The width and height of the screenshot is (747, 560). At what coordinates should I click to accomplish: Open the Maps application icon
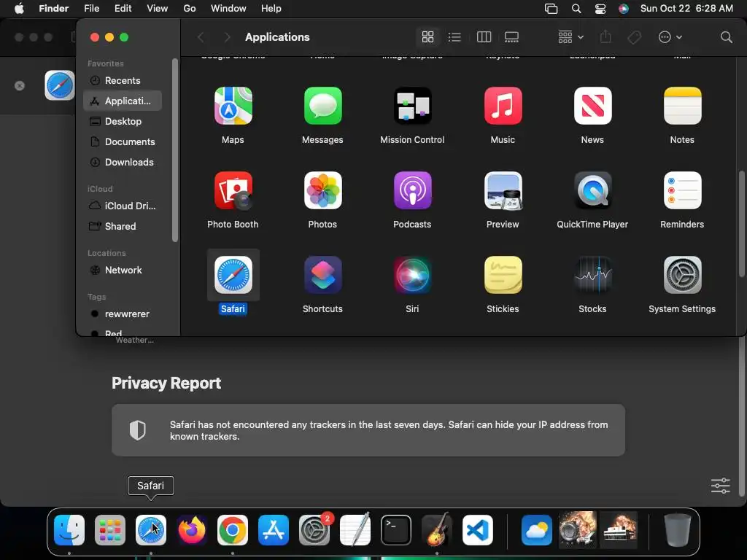click(x=233, y=106)
